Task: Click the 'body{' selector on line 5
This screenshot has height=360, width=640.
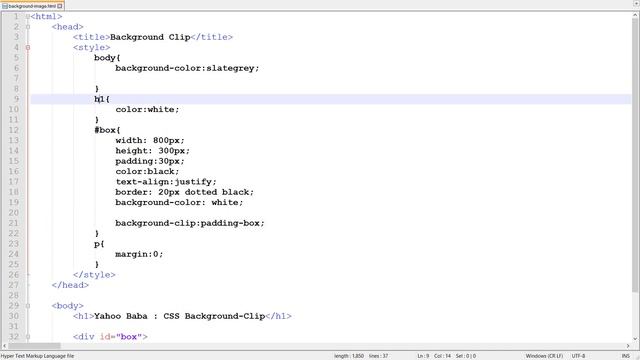Action: click(x=107, y=58)
